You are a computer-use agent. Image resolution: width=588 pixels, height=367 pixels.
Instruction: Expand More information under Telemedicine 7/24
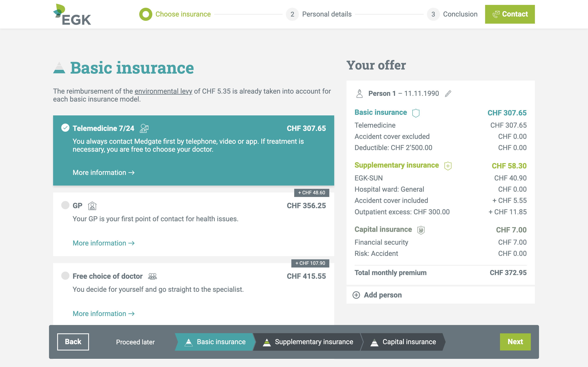coord(104,172)
